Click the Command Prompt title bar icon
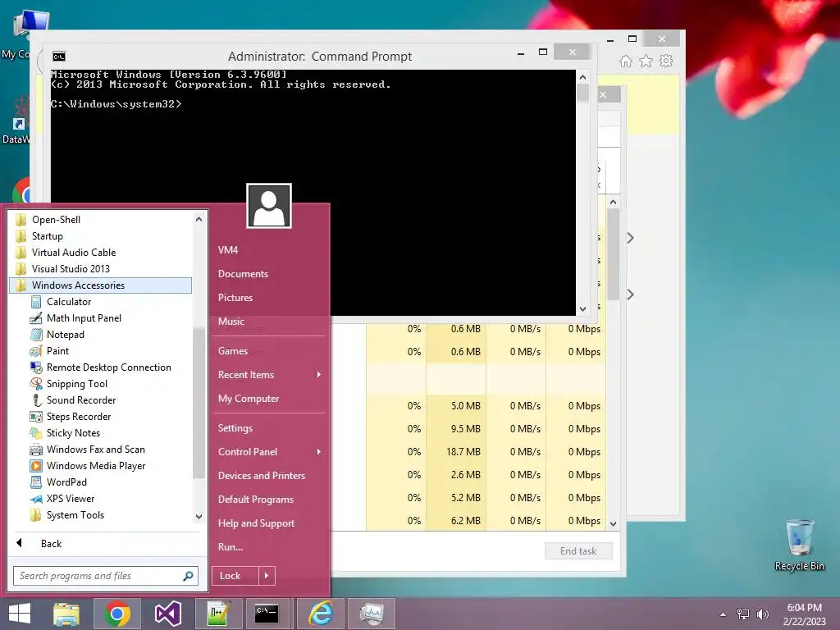The image size is (840, 630). tap(59, 57)
